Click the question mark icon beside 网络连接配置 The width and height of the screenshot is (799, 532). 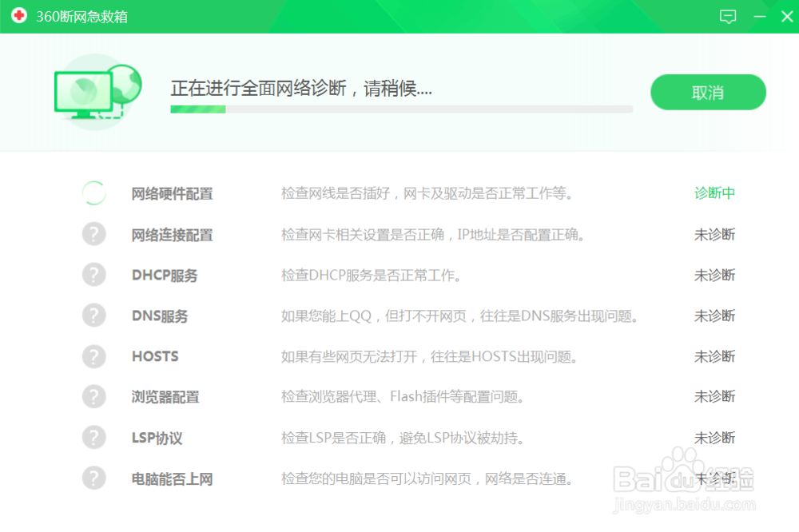coord(93,234)
